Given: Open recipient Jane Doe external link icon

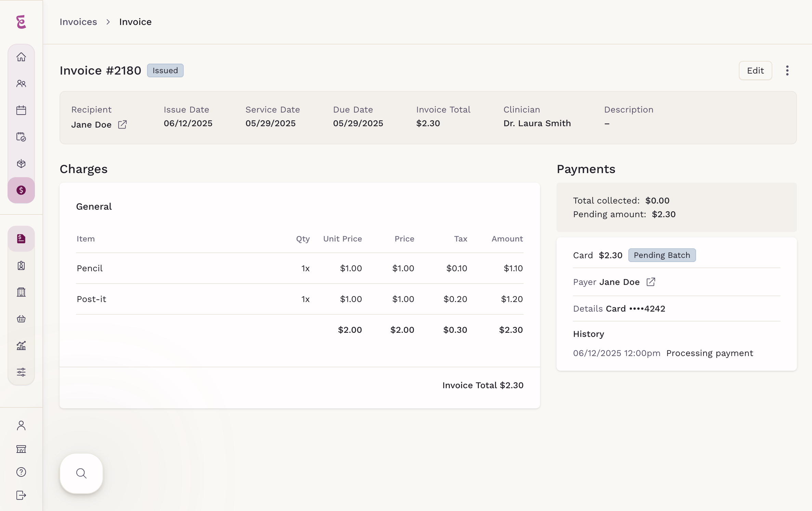Looking at the screenshot, I should (122, 125).
